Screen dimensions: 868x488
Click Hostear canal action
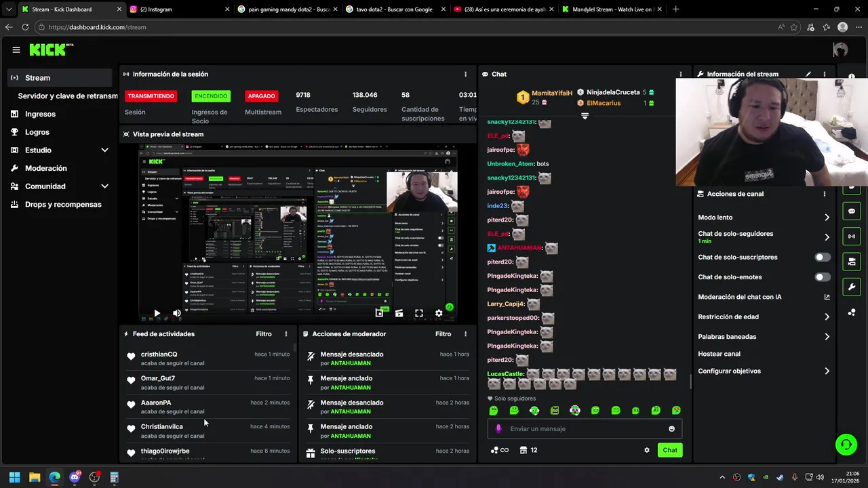(719, 354)
